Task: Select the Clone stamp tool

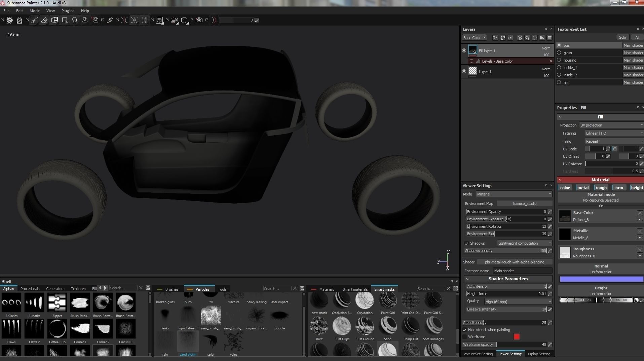Action: point(85,20)
